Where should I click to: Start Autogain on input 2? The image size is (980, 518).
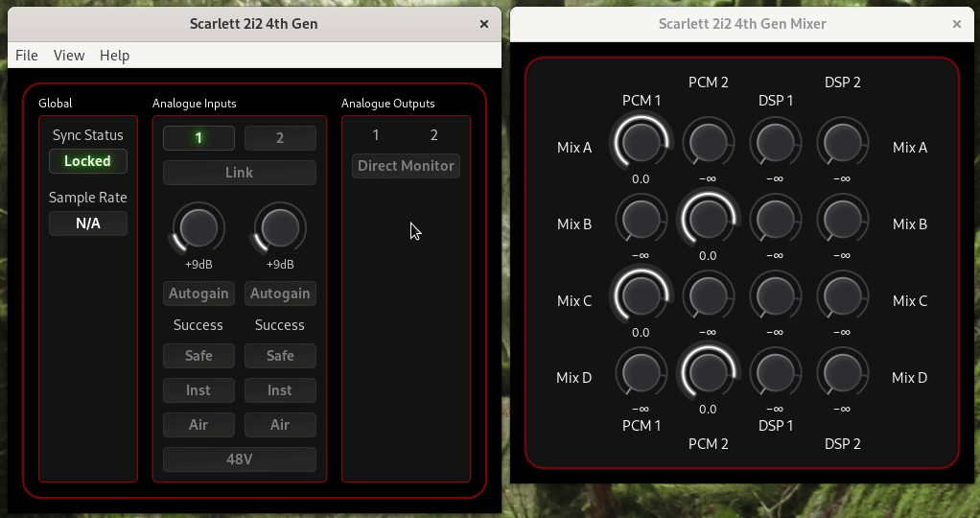pyautogui.click(x=280, y=294)
